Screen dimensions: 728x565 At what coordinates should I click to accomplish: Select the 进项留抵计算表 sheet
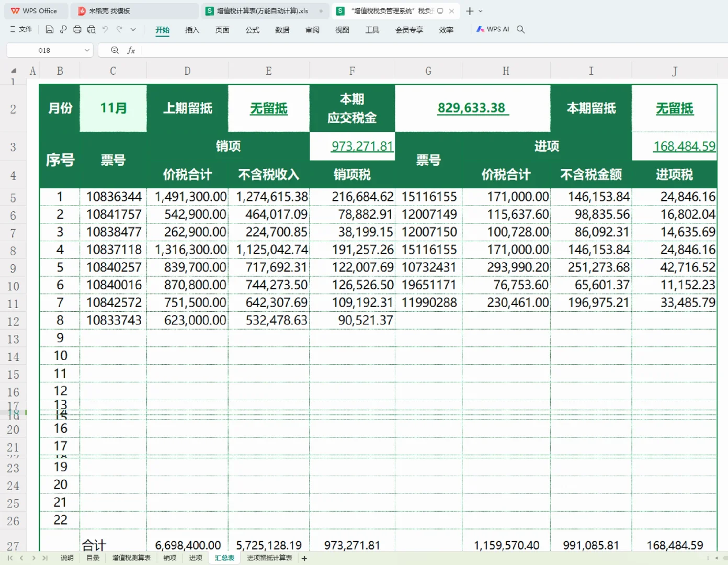click(x=269, y=558)
